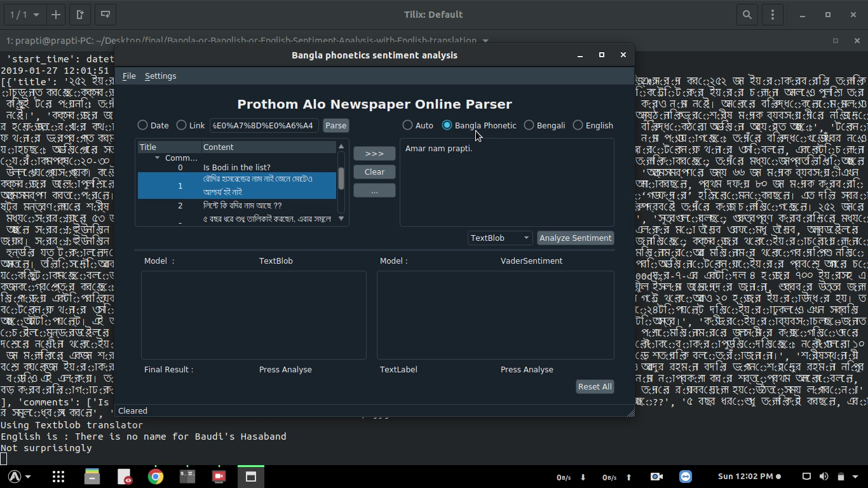
Task: Click the Content column header
Action: coord(268,147)
